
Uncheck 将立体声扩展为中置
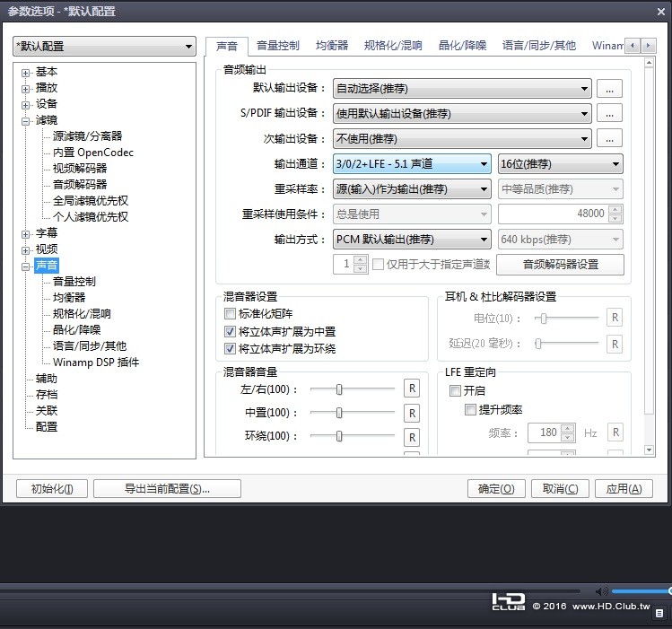[x=230, y=331]
